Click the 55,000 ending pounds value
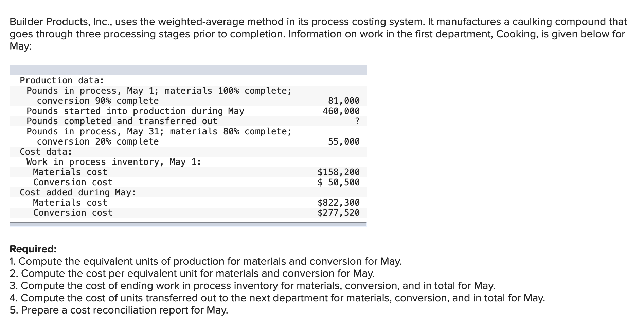644x323 pixels. point(343,141)
